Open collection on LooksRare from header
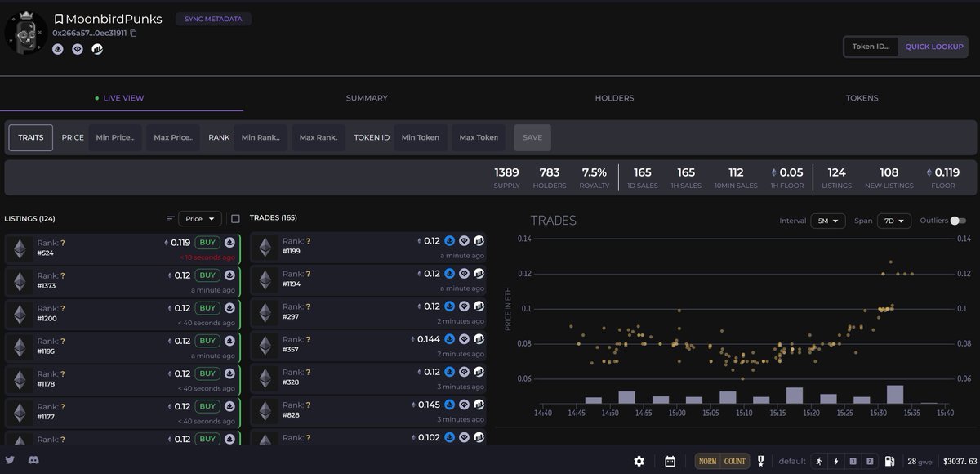 [x=78, y=49]
